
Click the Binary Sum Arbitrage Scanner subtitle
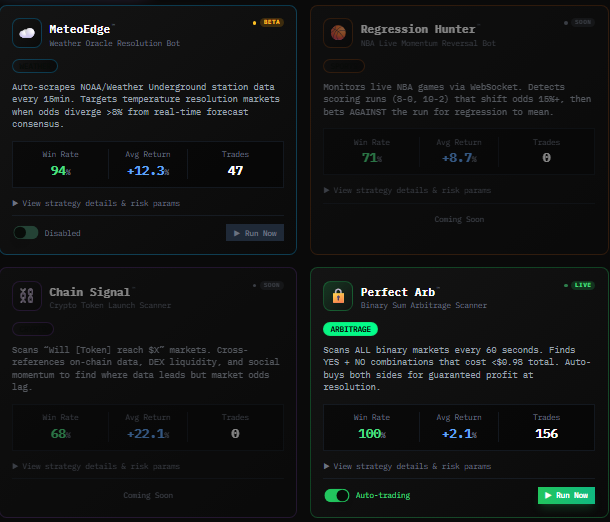(424, 305)
